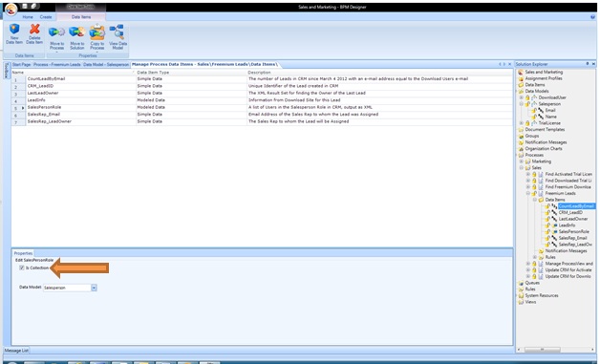Open the Start Page document tab
The image size is (600, 364).
21,64
